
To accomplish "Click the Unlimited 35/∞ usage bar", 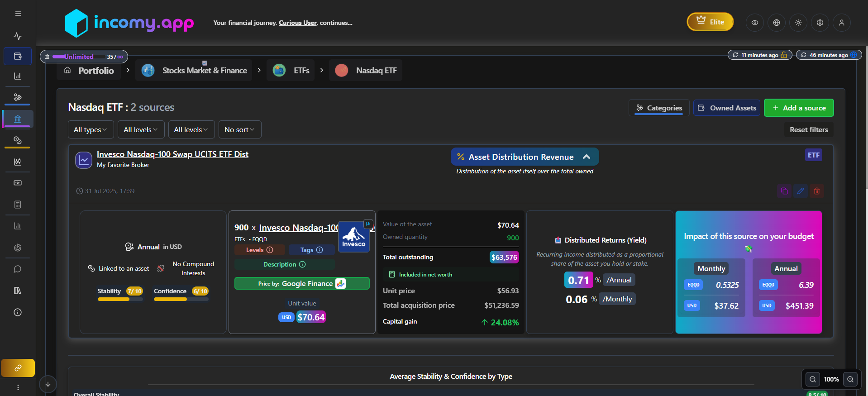I will [84, 57].
